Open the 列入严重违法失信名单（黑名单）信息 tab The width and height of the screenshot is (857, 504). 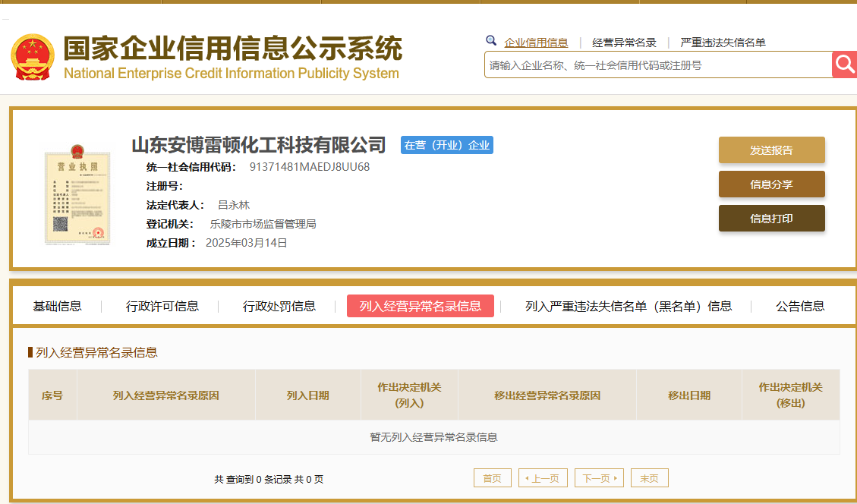pyautogui.click(x=629, y=306)
